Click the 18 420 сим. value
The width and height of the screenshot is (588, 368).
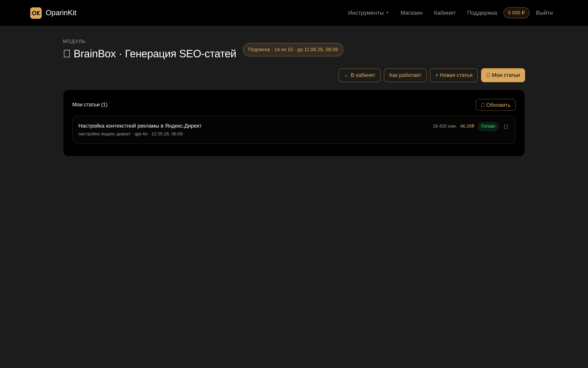445,126
